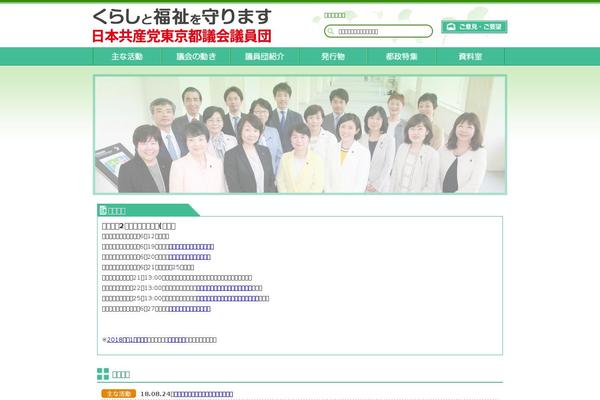The image size is (600, 400).
Task: Click the green grid icon beside the news heading
Action: pos(103,374)
